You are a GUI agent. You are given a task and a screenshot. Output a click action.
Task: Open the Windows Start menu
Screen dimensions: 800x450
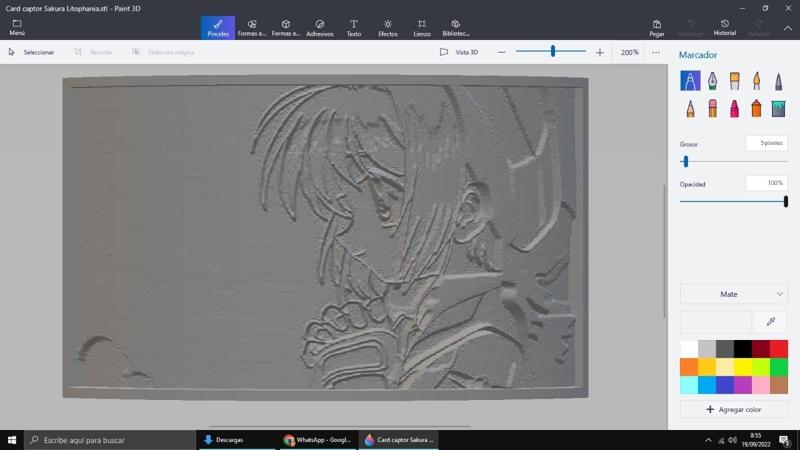pyautogui.click(x=12, y=440)
